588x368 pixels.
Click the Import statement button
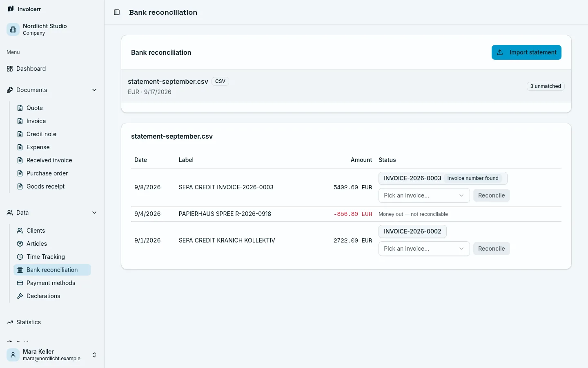[526, 52]
